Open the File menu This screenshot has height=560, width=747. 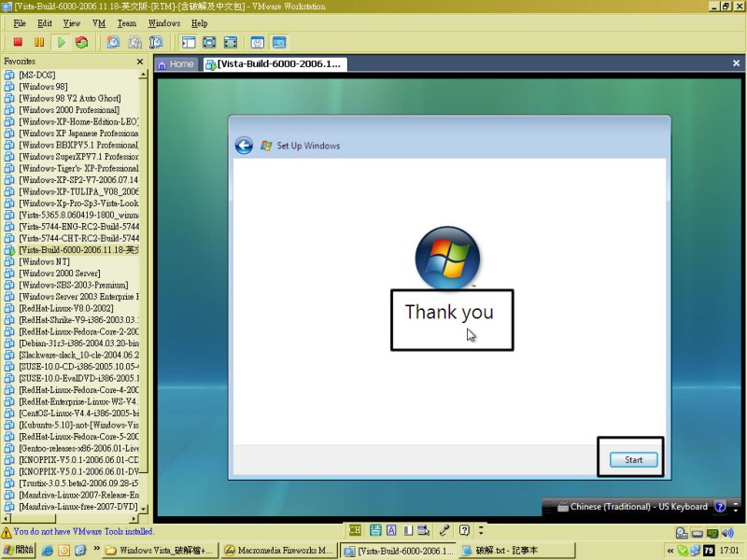pyautogui.click(x=20, y=23)
